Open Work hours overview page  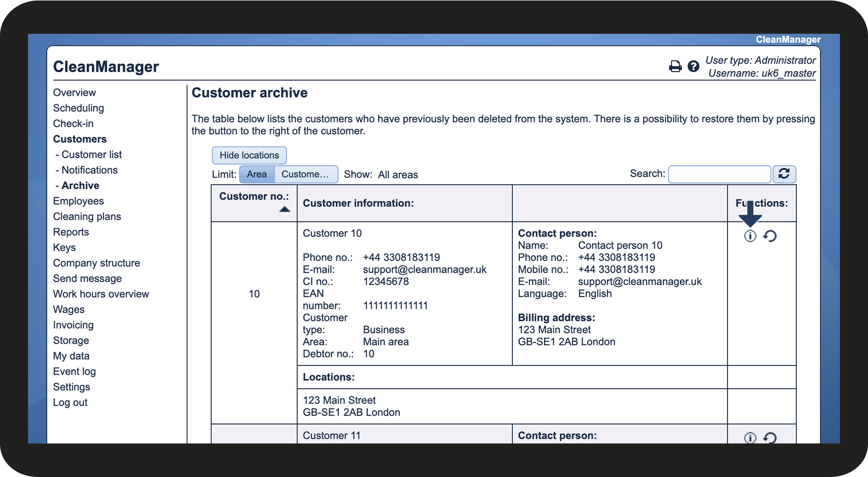pyautogui.click(x=101, y=294)
